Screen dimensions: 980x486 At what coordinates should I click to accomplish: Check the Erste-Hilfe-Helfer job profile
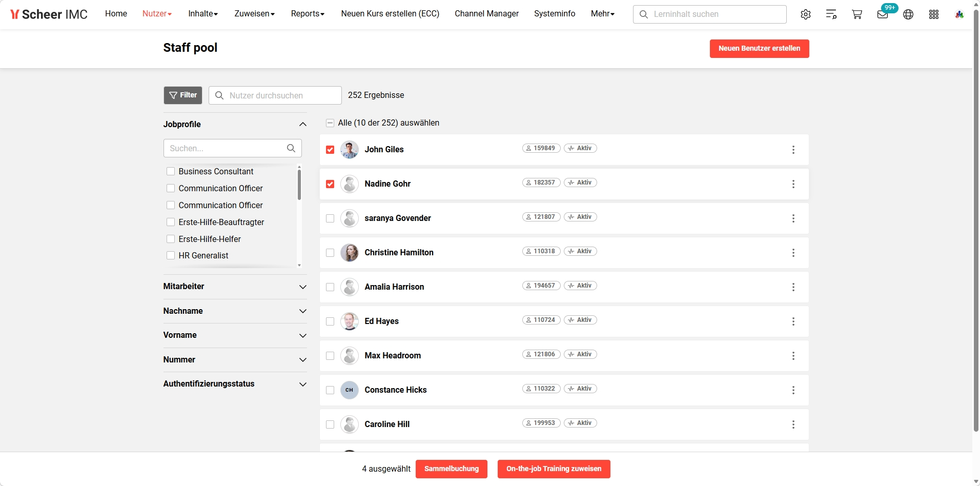[171, 239]
